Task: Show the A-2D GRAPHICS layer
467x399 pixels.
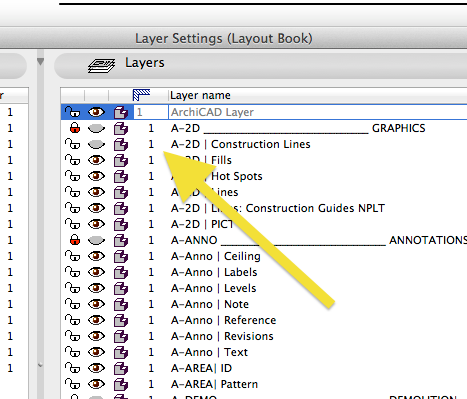Action: [x=96, y=128]
